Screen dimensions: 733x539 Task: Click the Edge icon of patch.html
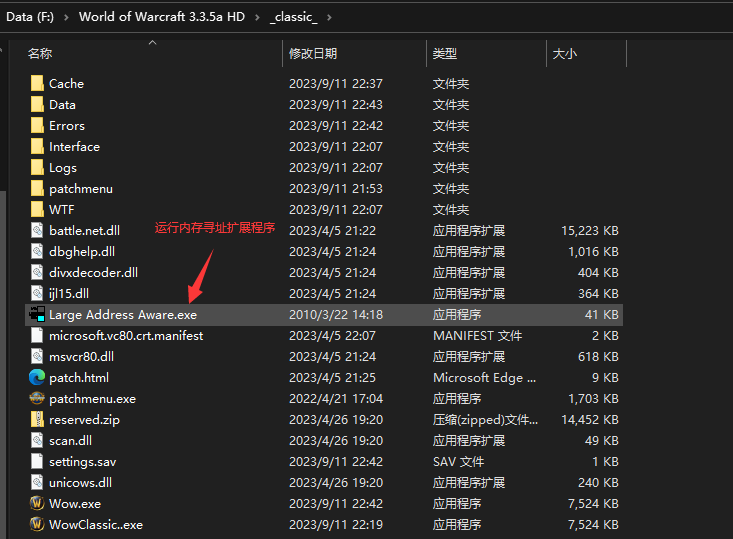pyautogui.click(x=37, y=377)
